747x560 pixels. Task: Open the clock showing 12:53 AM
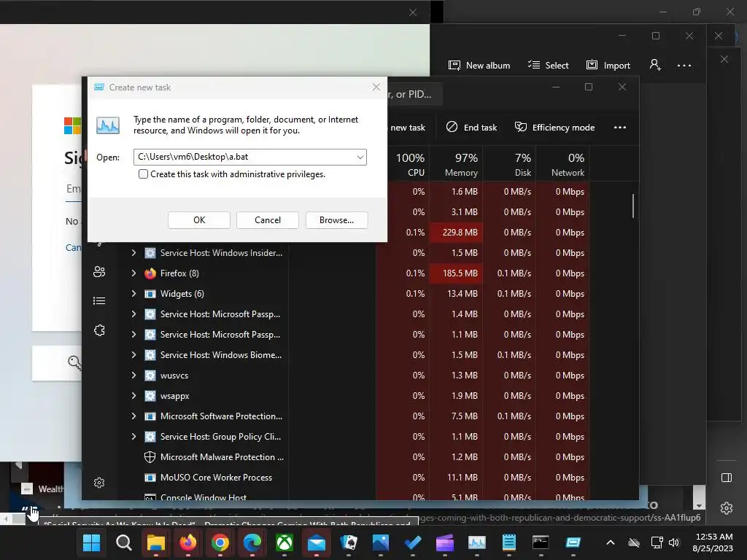(713, 542)
